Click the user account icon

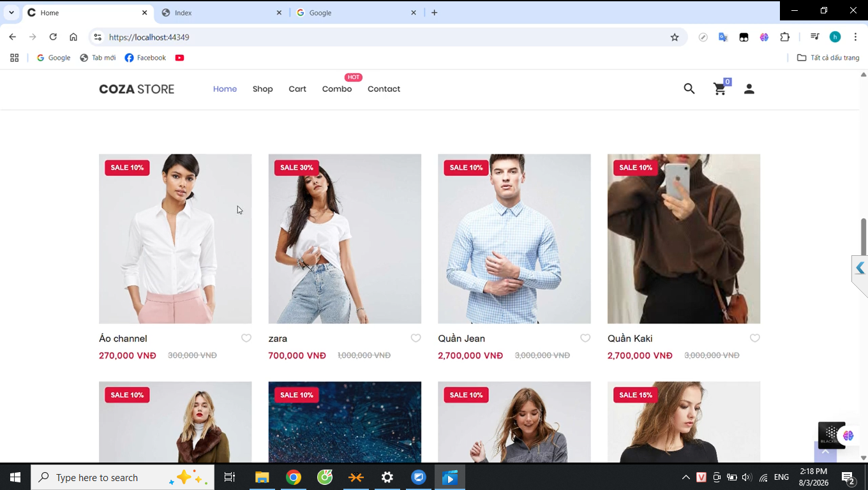(749, 89)
